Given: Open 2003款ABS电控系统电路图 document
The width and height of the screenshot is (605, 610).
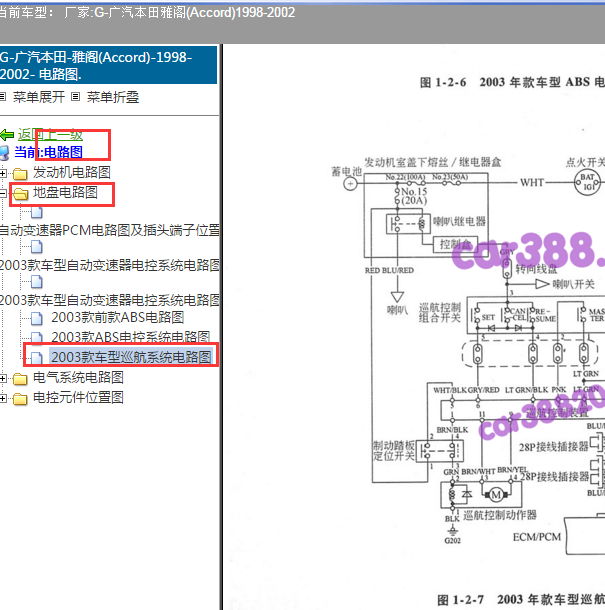Looking at the screenshot, I should coord(131,337).
